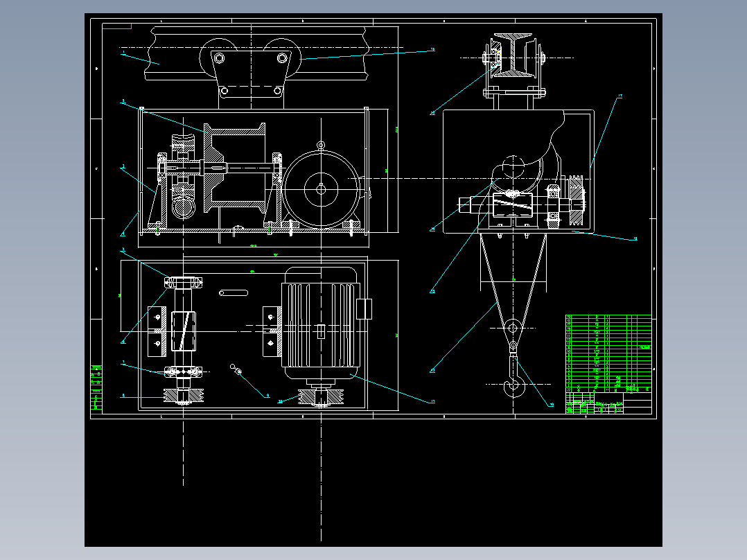Click the title block below the parts list
Image resolution: width=747 pixels, height=560 pixels.
(608, 403)
